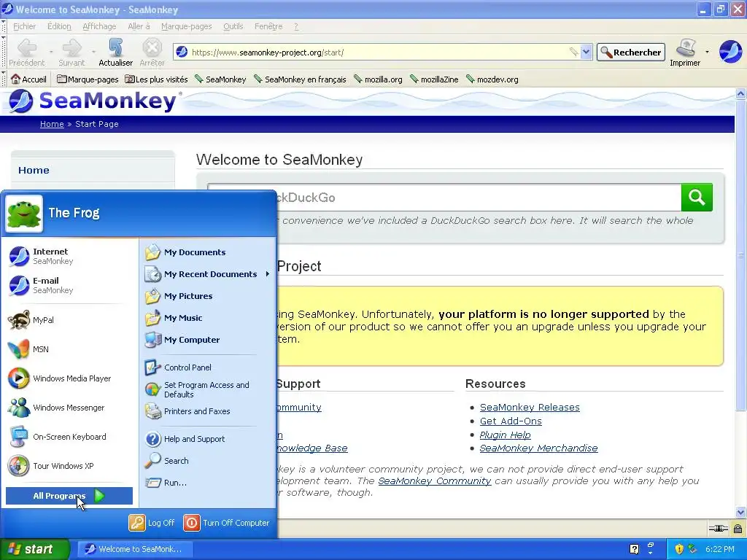Expand the All Programs menu

tap(69, 496)
